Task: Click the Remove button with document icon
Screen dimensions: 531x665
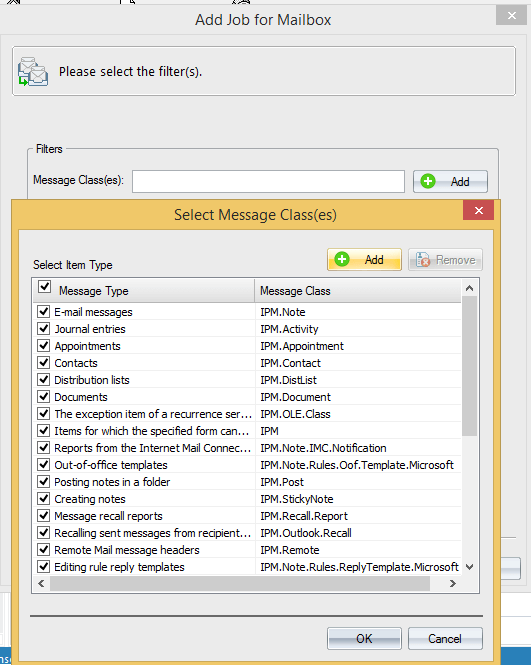Action: 445,260
